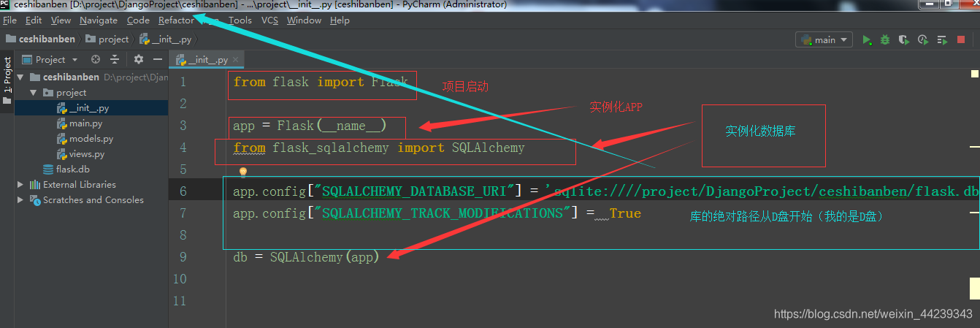Expand External Libraries node
980x328 pixels.
(x=20, y=185)
